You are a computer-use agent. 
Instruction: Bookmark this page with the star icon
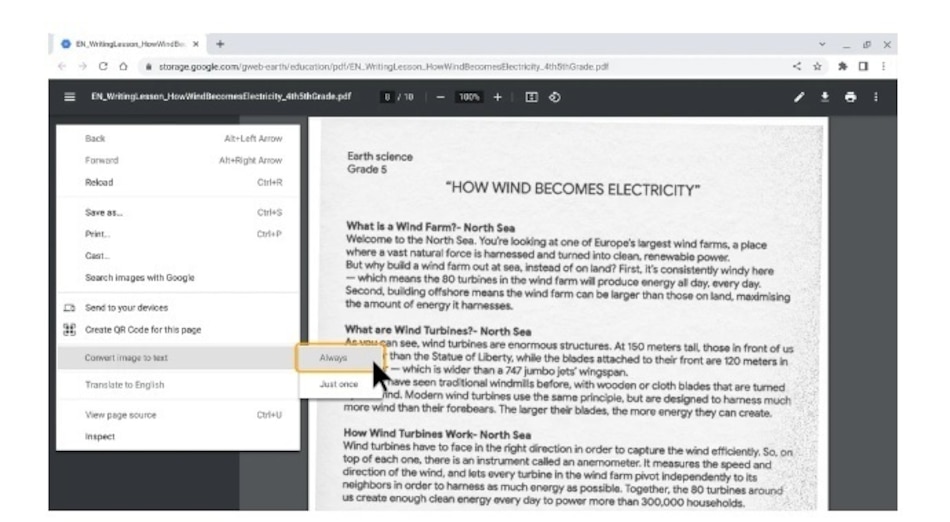(x=817, y=66)
